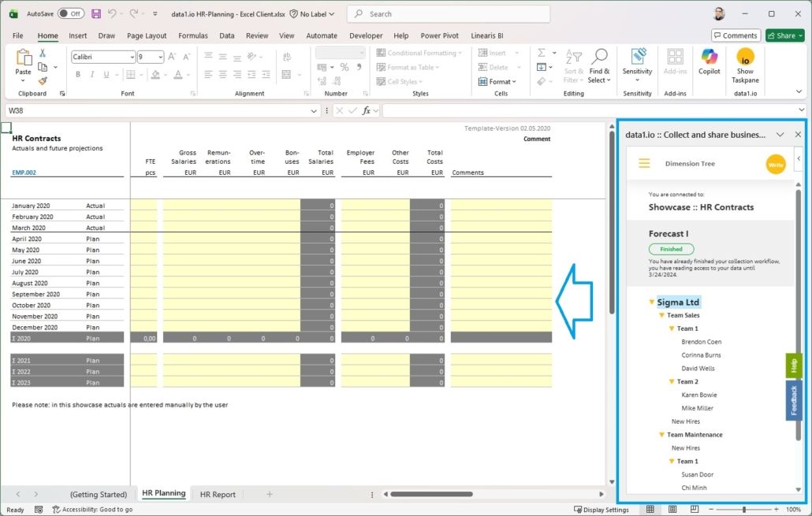This screenshot has height=516, width=812.
Task: Click the Share button
Action: [784, 35]
